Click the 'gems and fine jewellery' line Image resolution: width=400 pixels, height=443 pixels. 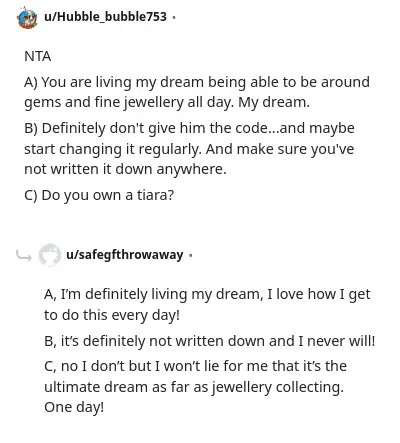pyautogui.click(x=167, y=102)
